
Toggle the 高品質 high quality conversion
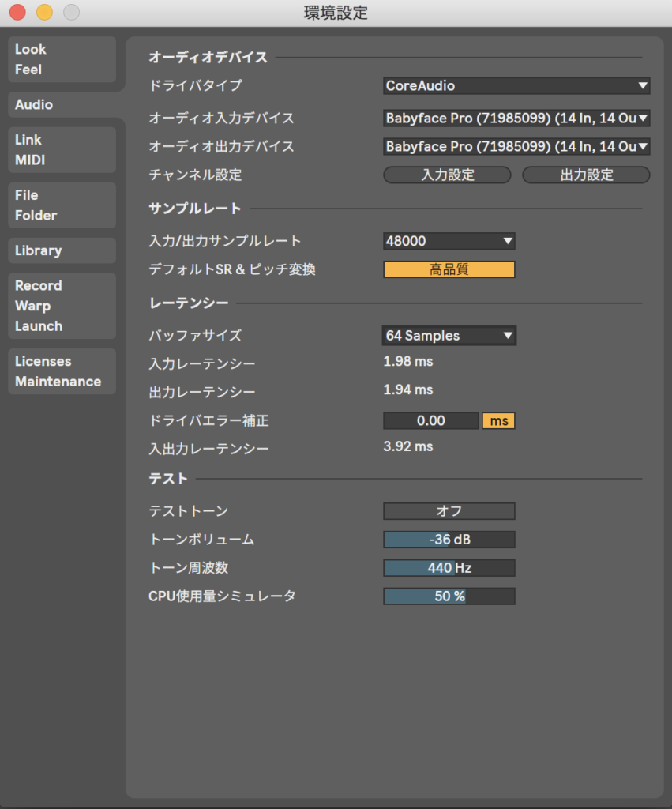(x=449, y=269)
